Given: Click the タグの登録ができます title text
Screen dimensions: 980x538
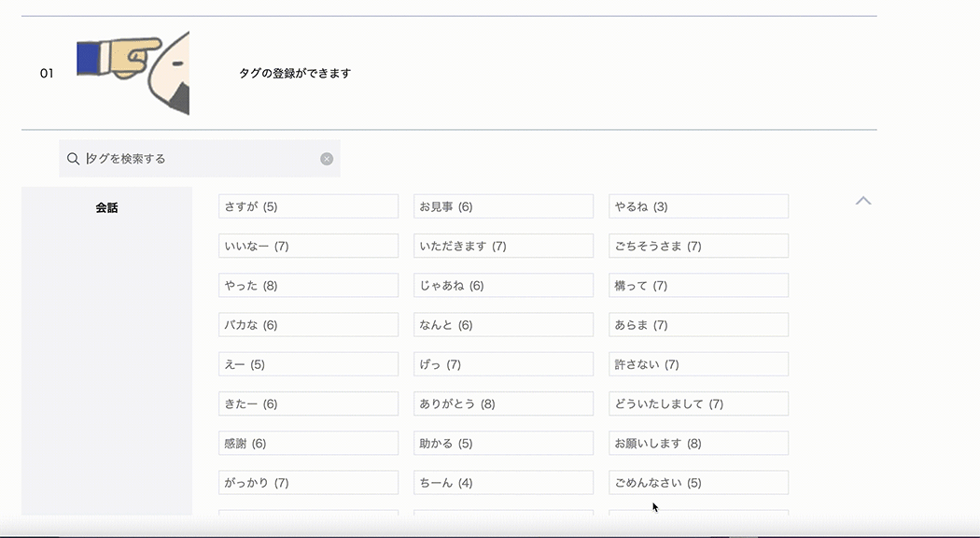Looking at the screenshot, I should [x=295, y=73].
